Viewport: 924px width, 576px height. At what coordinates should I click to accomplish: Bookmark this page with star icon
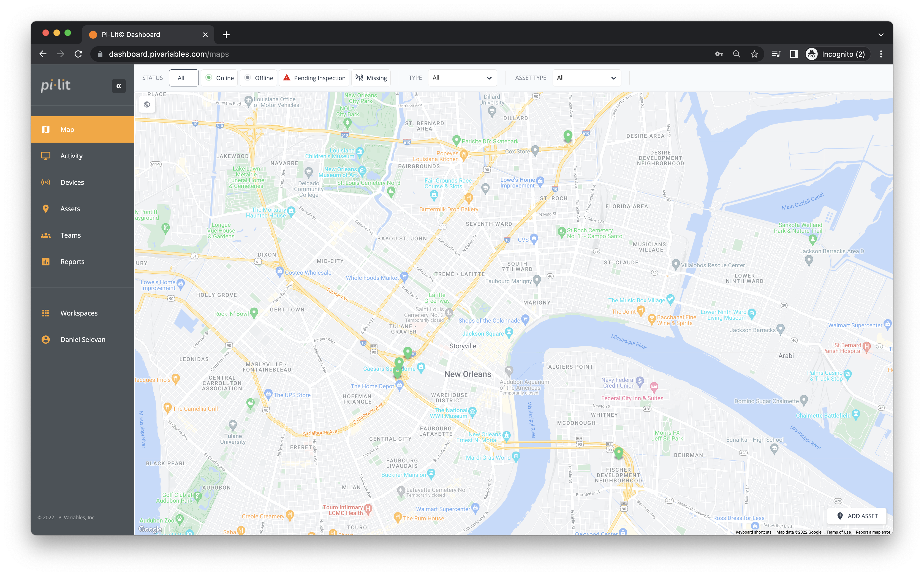[x=754, y=54]
